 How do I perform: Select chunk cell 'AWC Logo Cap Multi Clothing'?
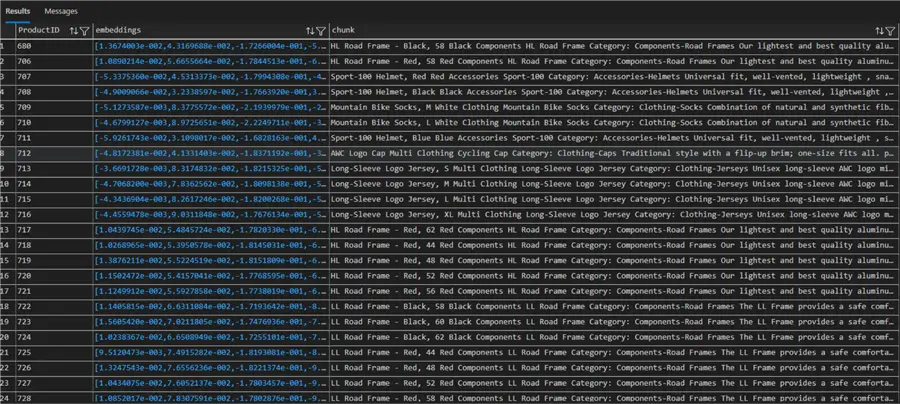coord(612,153)
